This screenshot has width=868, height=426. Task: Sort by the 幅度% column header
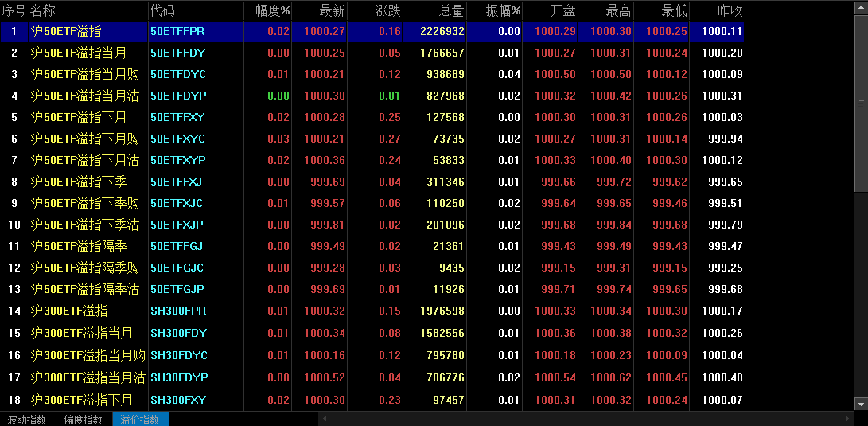(x=272, y=10)
